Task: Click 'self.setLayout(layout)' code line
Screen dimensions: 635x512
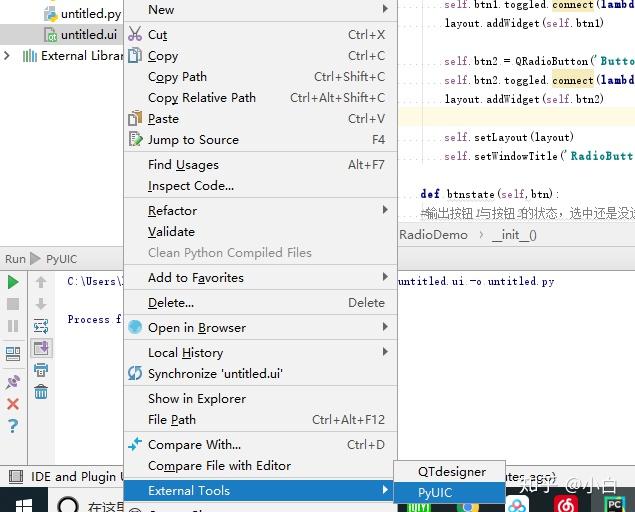Action: point(509,137)
